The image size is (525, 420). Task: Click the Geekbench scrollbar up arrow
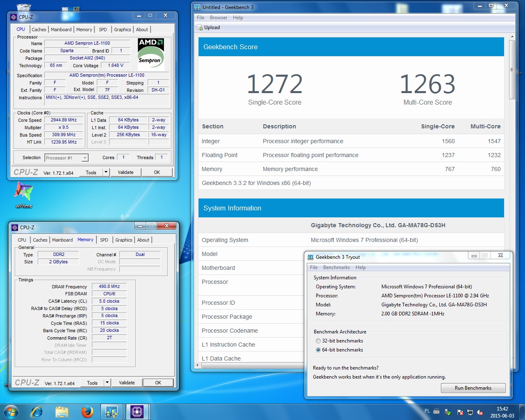coord(512,37)
